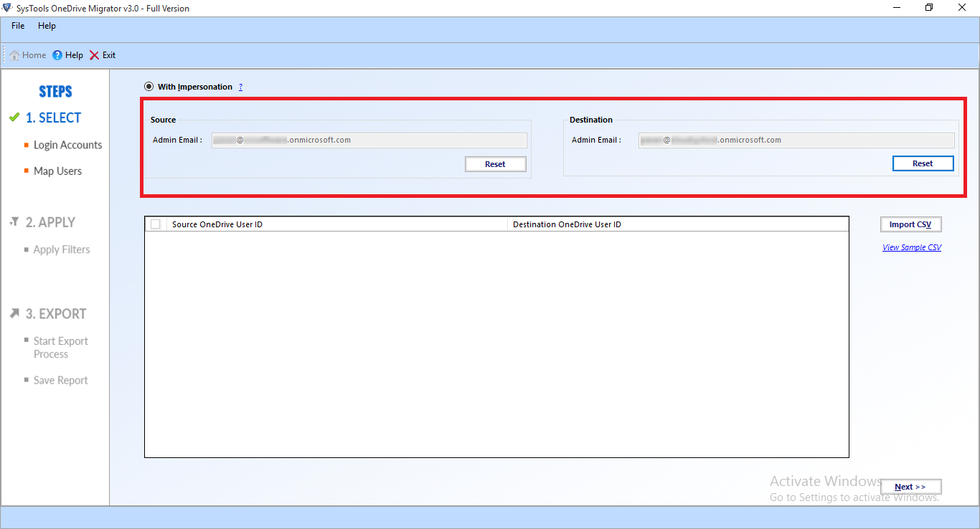Click the arrow icon beside 3. EXPORT
Viewport: 980px width, 529px height.
(x=14, y=313)
